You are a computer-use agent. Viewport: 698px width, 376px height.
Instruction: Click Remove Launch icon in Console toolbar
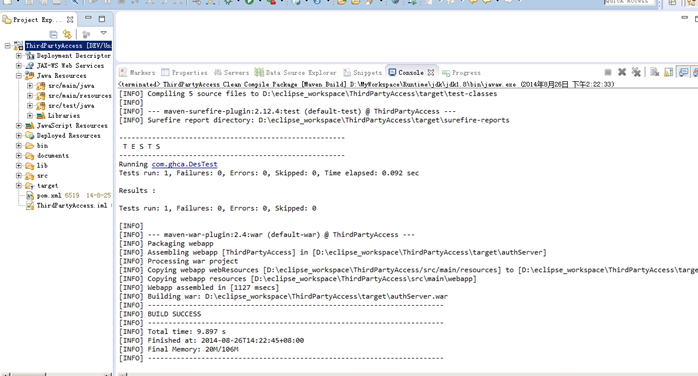(622, 72)
